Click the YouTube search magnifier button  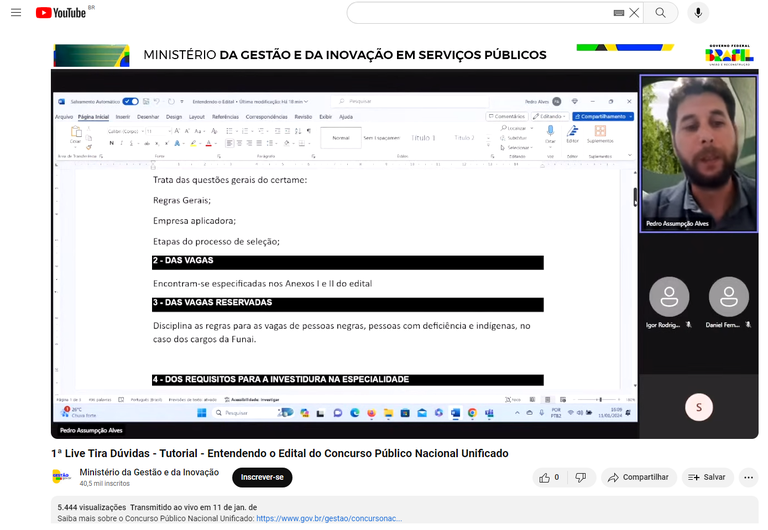(661, 13)
